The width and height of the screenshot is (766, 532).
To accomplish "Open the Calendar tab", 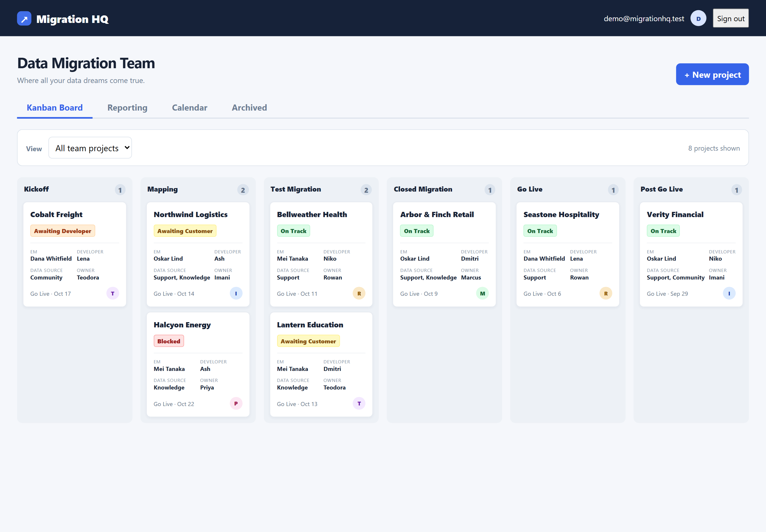I will [189, 108].
